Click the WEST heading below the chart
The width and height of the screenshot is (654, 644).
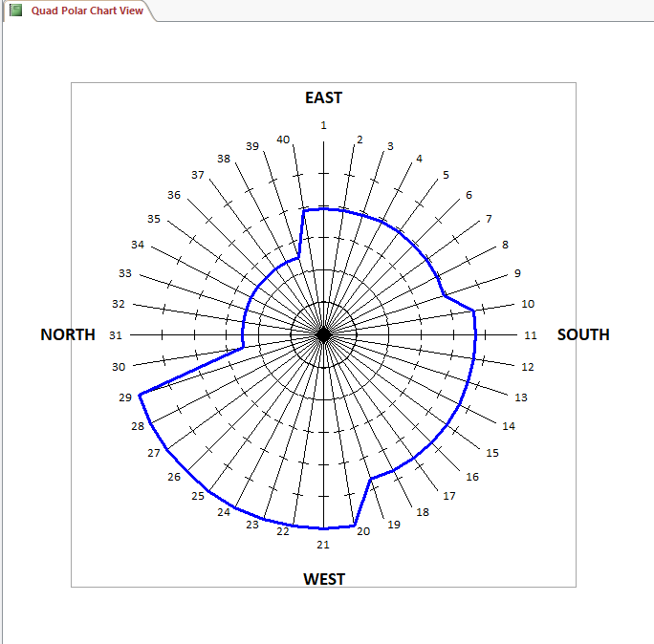(x=324, y=578)
